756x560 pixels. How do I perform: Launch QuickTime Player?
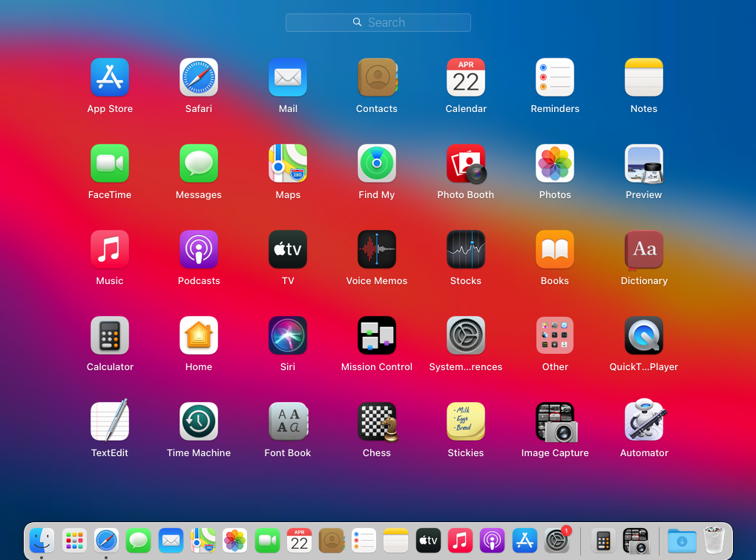click(644, 335)
